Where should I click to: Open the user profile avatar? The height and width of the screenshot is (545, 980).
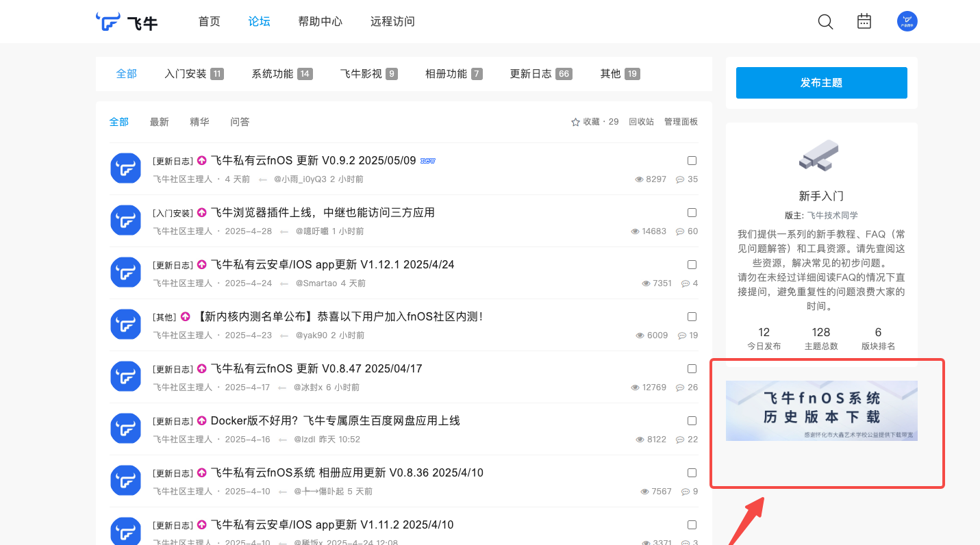coord(907,21)
